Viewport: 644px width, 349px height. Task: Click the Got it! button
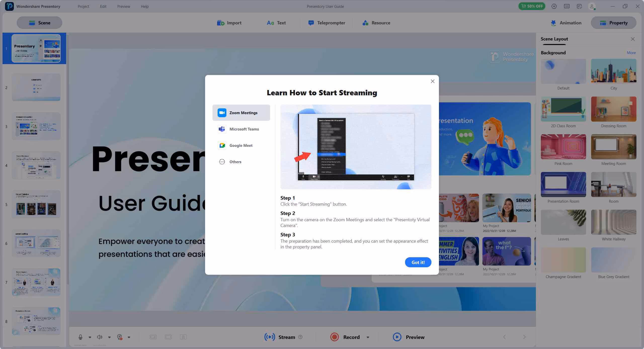pyautogui.click(x=418, y=262)
